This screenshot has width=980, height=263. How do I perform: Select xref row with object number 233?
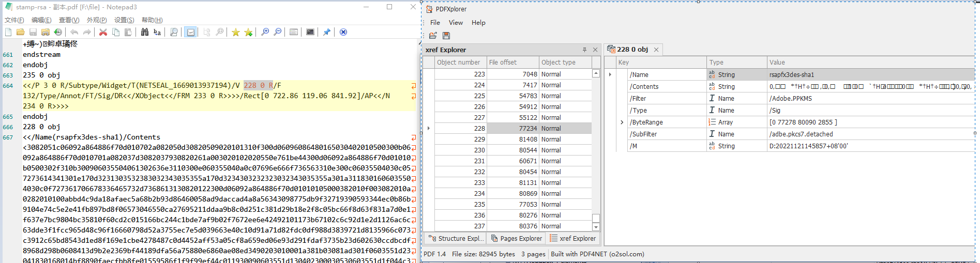click(x=513, y=183)
